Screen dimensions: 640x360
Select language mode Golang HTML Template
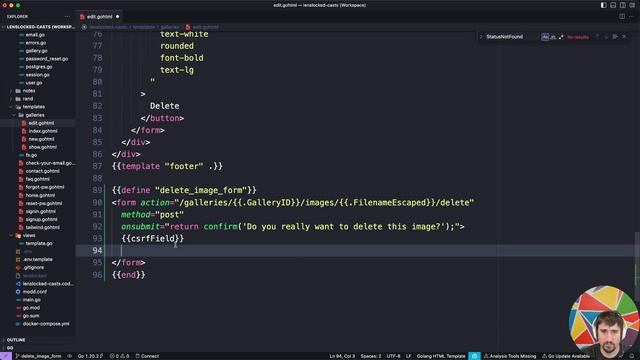coord(441,356)
